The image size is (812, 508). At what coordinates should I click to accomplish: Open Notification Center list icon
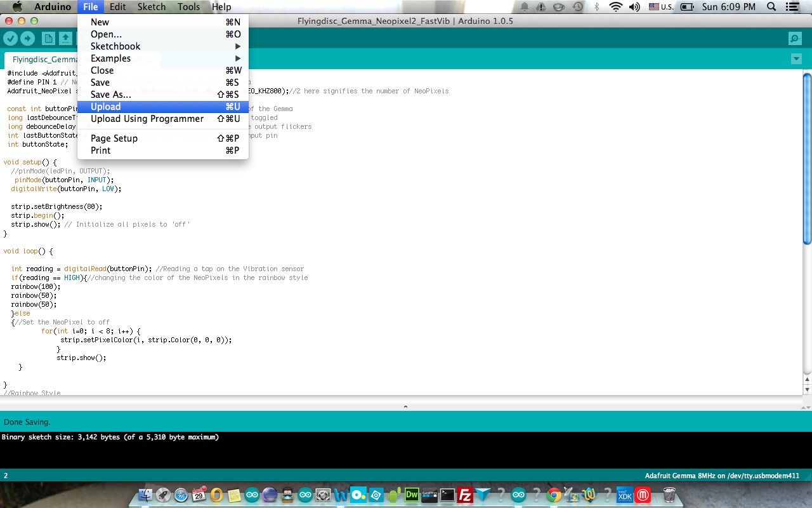click(792, 7)
